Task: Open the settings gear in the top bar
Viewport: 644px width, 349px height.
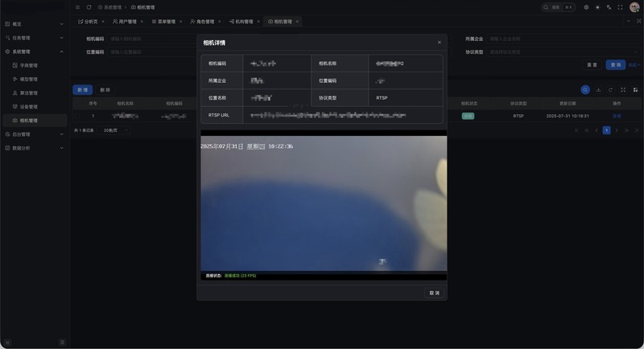Action: [x=586, y=7]
